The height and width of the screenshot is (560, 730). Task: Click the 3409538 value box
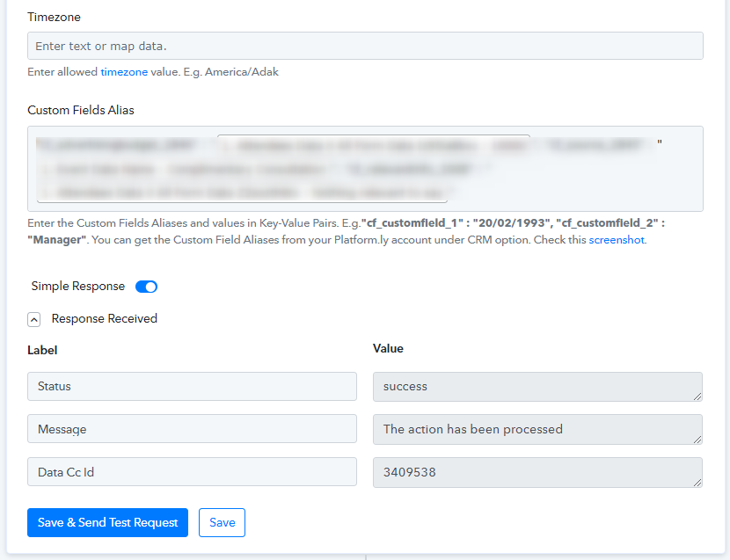(537, 472)
